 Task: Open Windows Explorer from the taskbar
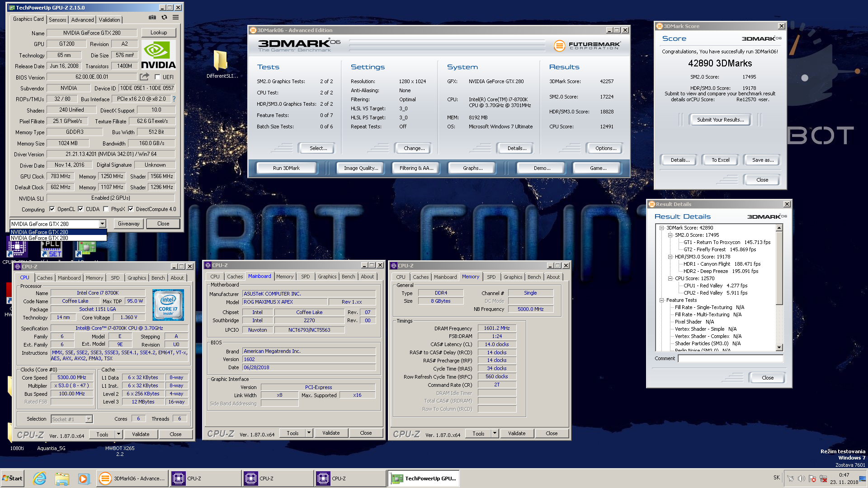pos(61,478)
